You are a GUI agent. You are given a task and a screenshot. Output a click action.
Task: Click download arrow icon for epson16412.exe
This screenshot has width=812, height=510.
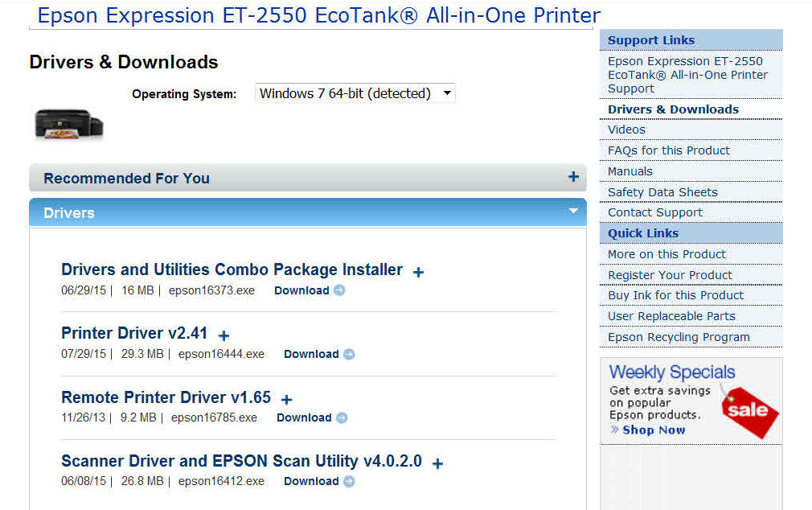[349, 481]
